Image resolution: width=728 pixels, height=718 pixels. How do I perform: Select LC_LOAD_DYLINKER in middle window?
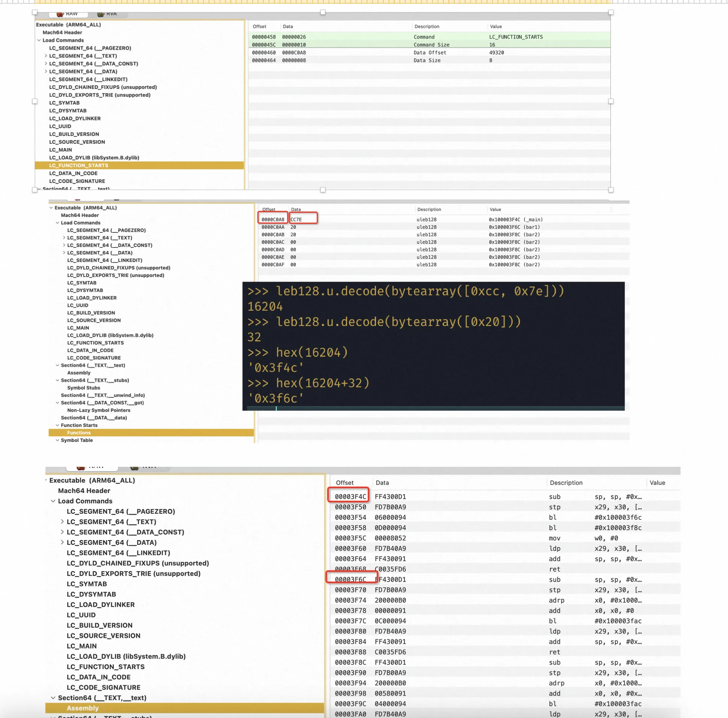coord(92,297)
